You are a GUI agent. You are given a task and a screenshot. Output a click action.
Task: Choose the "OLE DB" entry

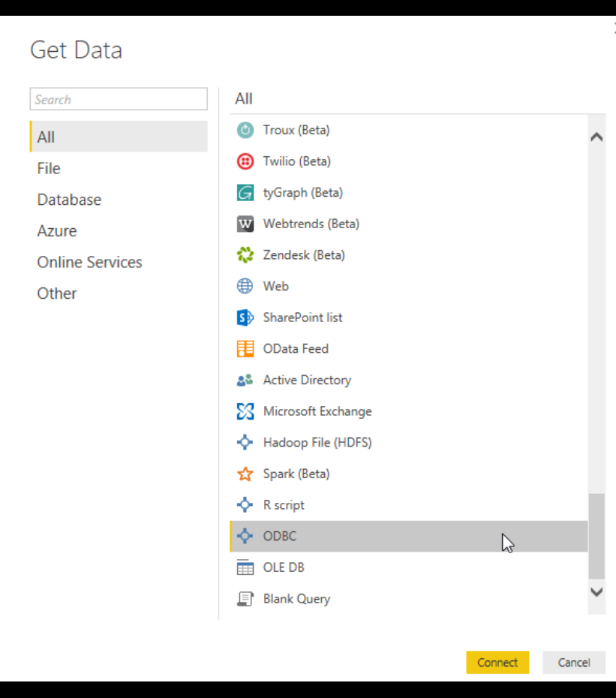pos(284,567)
